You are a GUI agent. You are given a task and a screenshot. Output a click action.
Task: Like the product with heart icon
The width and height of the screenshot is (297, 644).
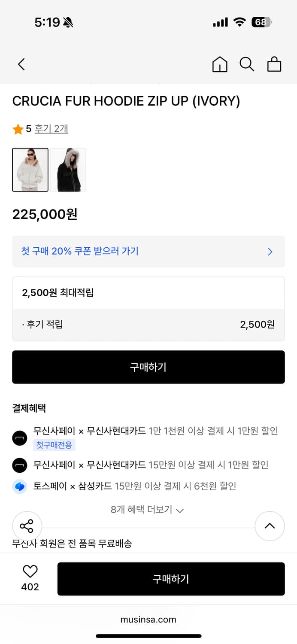tap(30, 571)
